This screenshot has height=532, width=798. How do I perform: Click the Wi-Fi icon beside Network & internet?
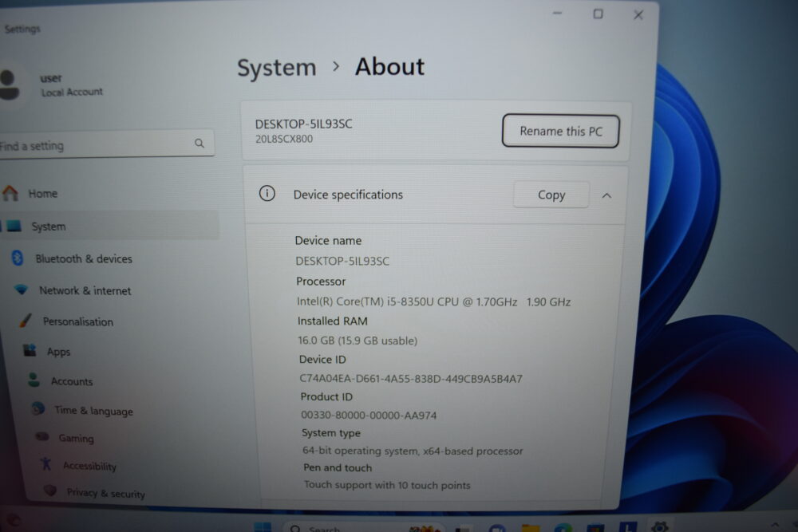coord(22,290)
